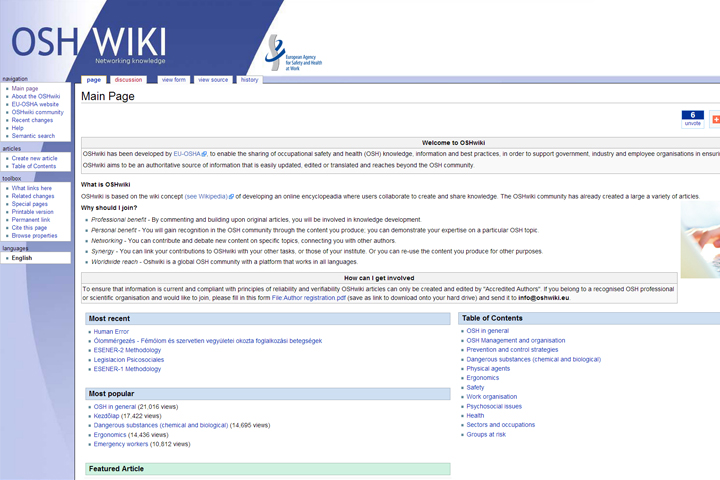The width and height of the screenshot is (720, 480).
Task: Open the view source tab
Action: (x=212, y=80)
